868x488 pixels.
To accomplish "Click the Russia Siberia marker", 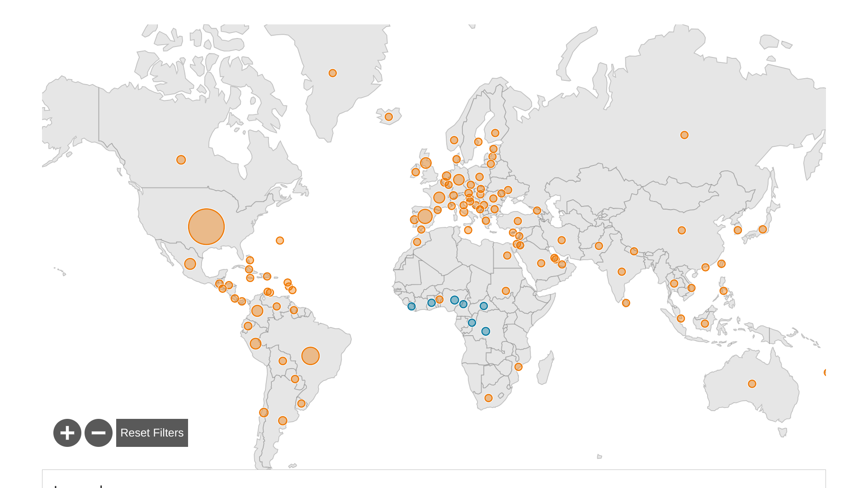I will pyautogui.click(x=684, y=135).
